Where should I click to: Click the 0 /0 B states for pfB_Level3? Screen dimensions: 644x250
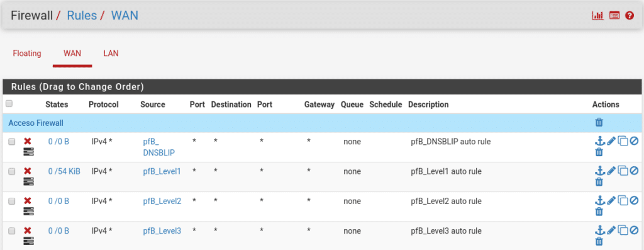tap(58, 230)
